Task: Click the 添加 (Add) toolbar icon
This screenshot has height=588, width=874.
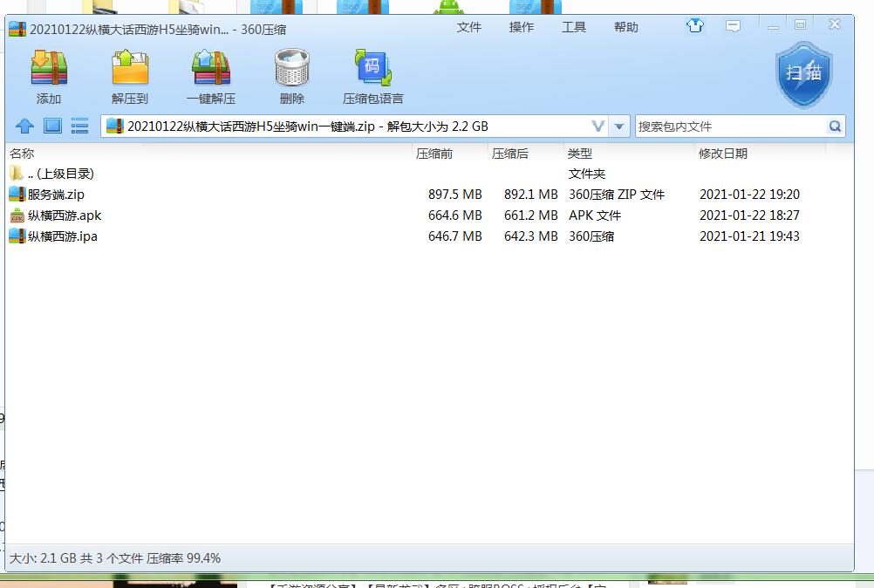Action: (x=49, y=70)
